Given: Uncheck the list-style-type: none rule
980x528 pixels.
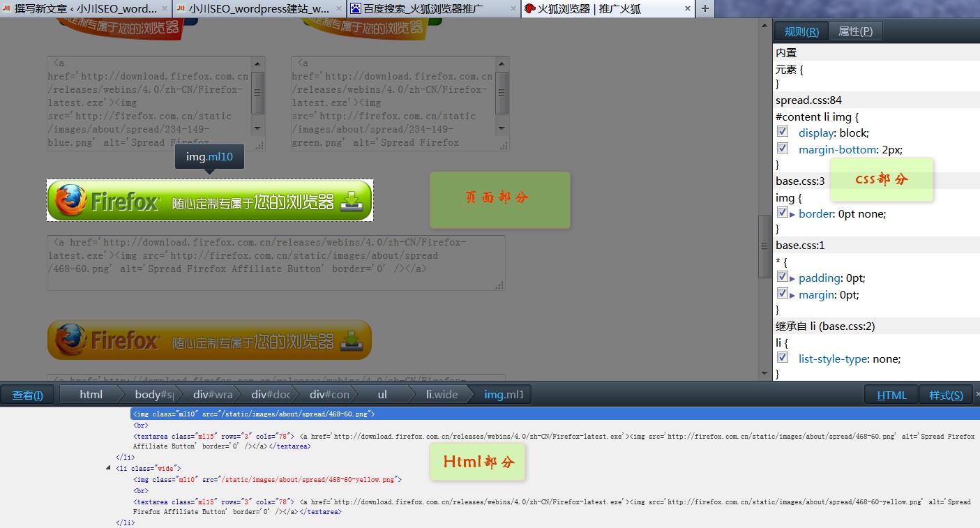Looking at the screenshot, I should (x=783, y=358).
